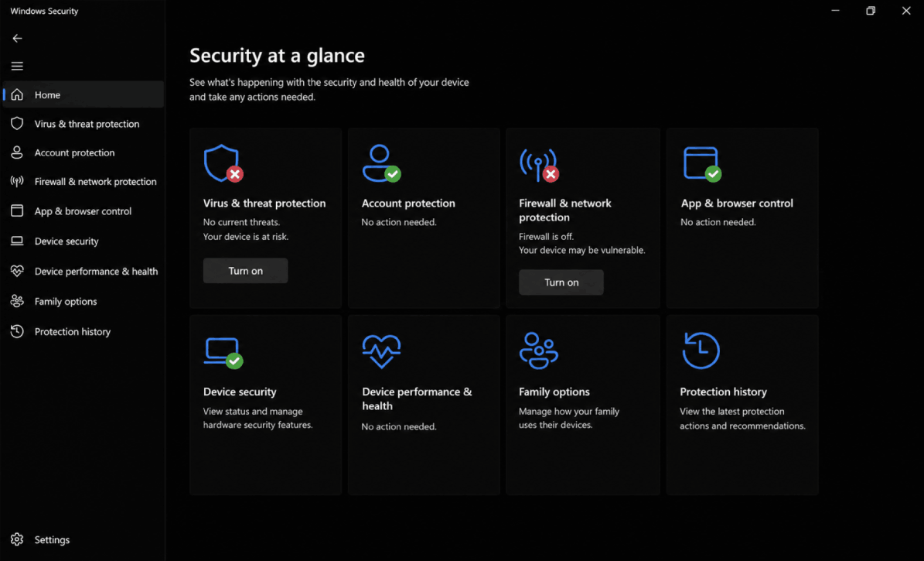Click the family icon beside Family options in sidebar
Image resolution: width=924 pixels, height=561 pixels.
click(x=17, y=301)
